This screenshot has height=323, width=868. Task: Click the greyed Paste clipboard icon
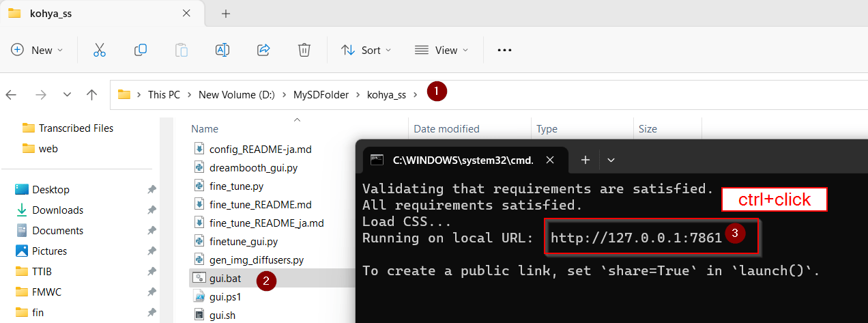point(182,50)
